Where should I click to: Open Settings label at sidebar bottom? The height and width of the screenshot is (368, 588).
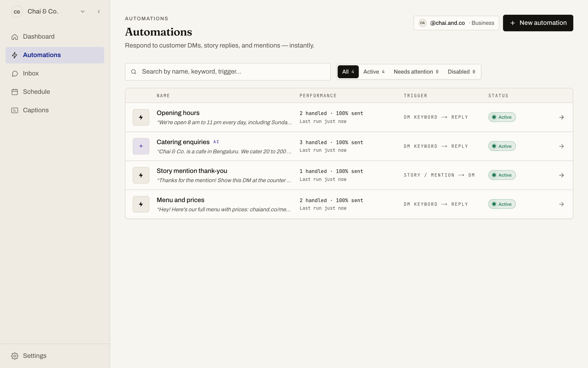[x=35, y=356]
